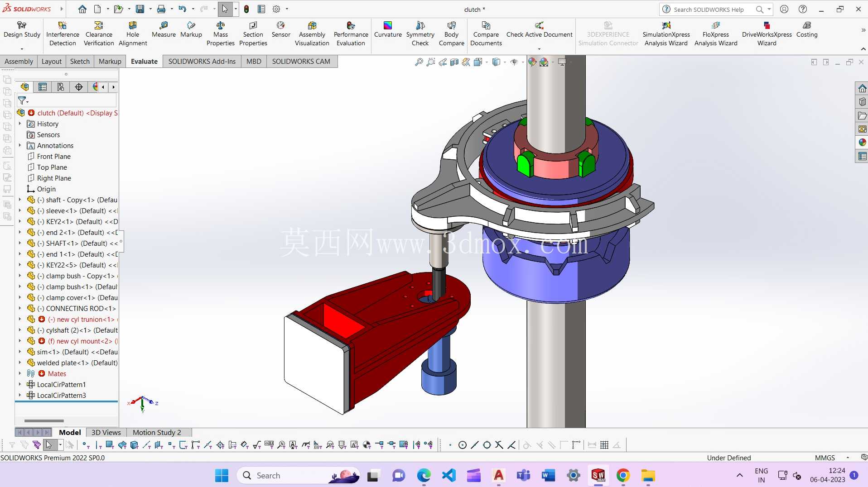This screenshot has height=487, width=868.
Task: Open Assembly Visualization
Action: click(312, 34)
